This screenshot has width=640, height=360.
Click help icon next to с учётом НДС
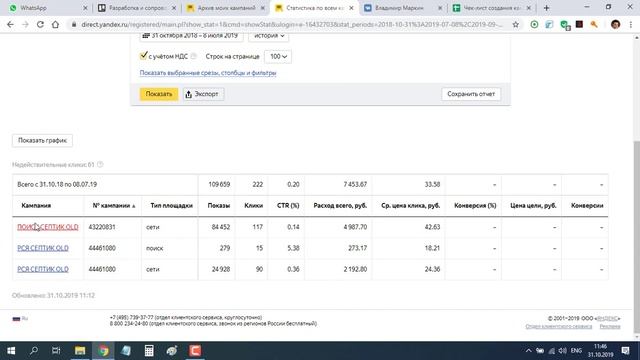click(x=193, y=56)
